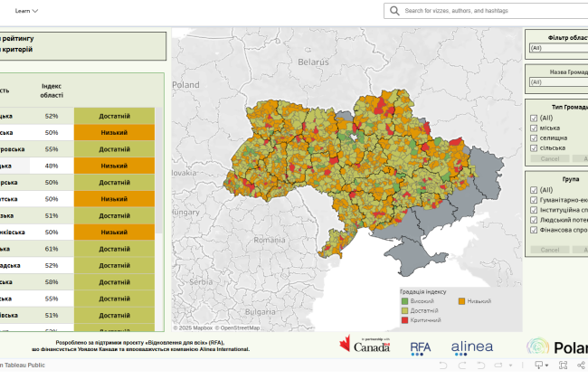Expand the Learn menu
The height and width of the screenshot is (380, 588).
click(x=26, y=12)
